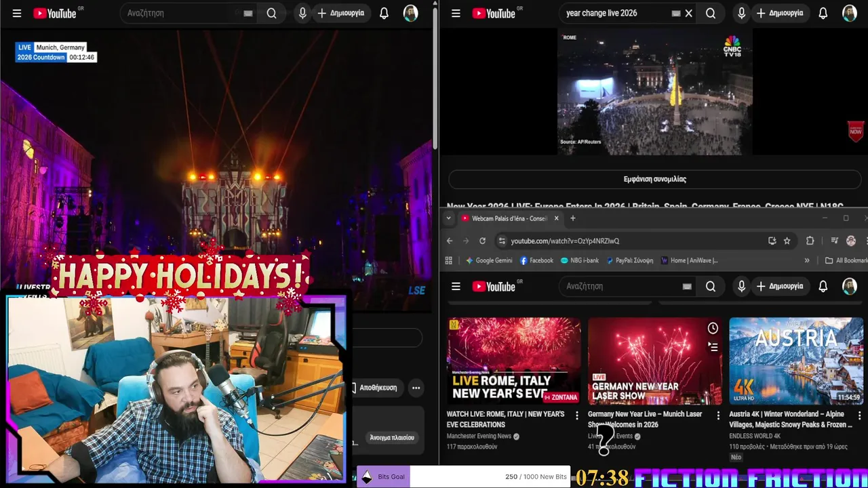Image resolution: width=868 pixels, height=488 pixels.
Task: Add Germany laser show video to Watch Later
Action: coord(713,328)
